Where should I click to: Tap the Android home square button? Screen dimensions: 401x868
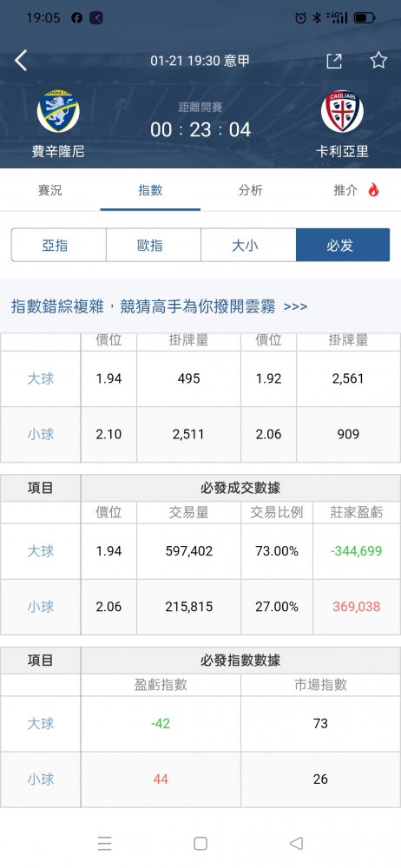tap(200, 843)
